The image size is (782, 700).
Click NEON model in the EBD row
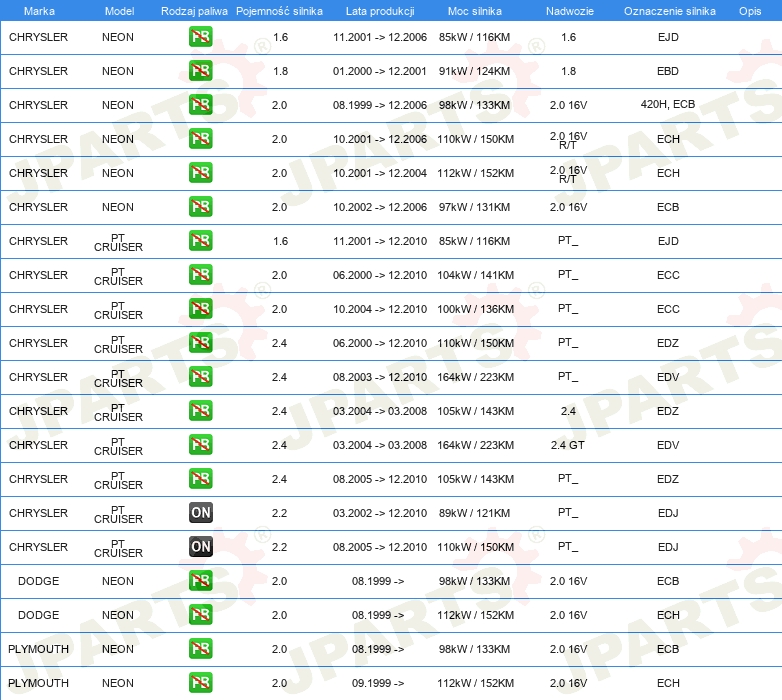(118, 71)
